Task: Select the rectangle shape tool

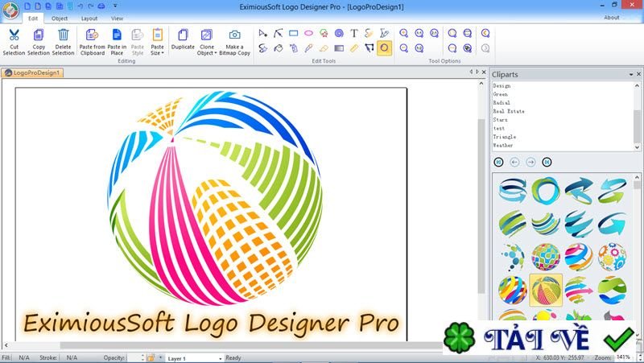Action: click(293, 33)
